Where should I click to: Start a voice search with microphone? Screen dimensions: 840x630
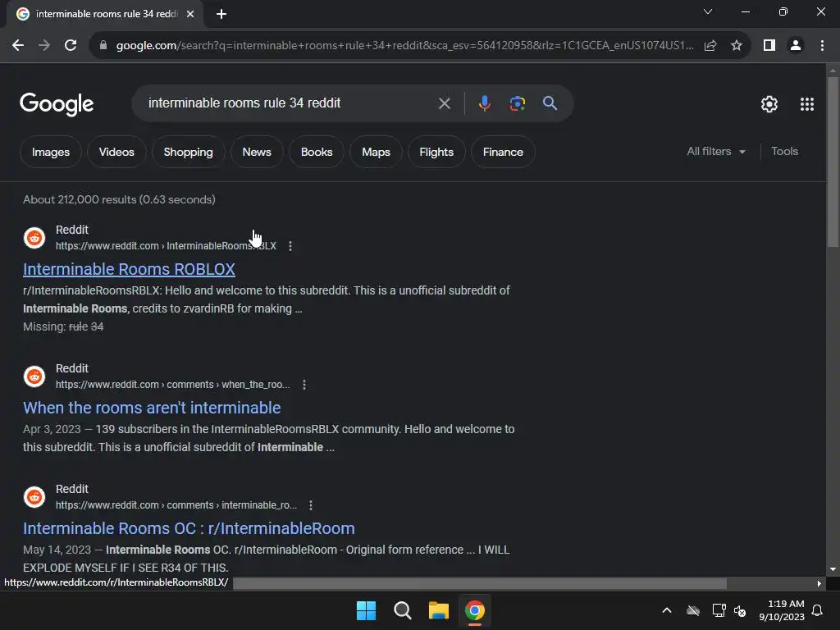click(484, 103)
